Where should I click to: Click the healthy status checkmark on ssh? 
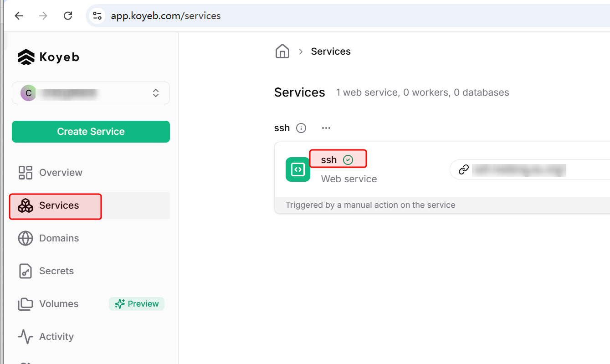348,159
